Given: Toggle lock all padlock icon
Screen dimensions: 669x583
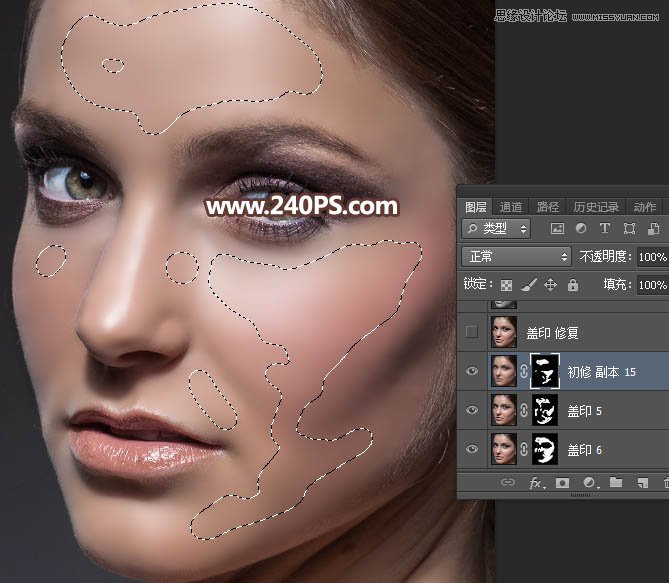Looking at the screenshot, I should point(573,284).
